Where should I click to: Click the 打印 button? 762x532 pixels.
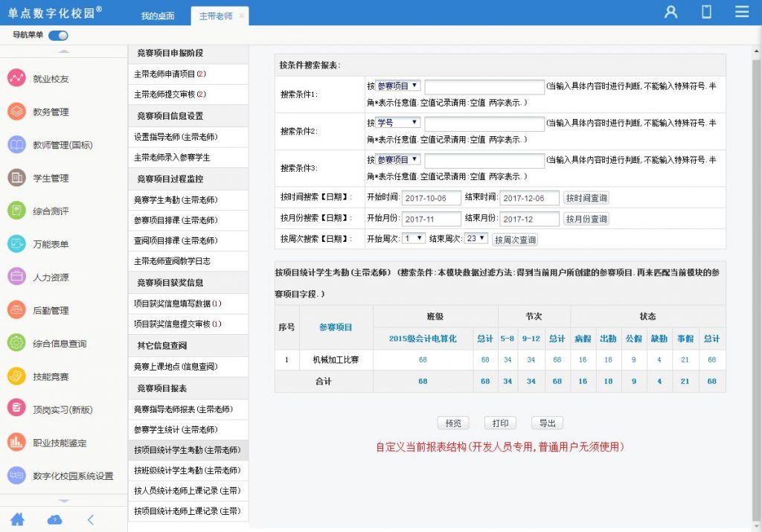(x=501, y=423)
